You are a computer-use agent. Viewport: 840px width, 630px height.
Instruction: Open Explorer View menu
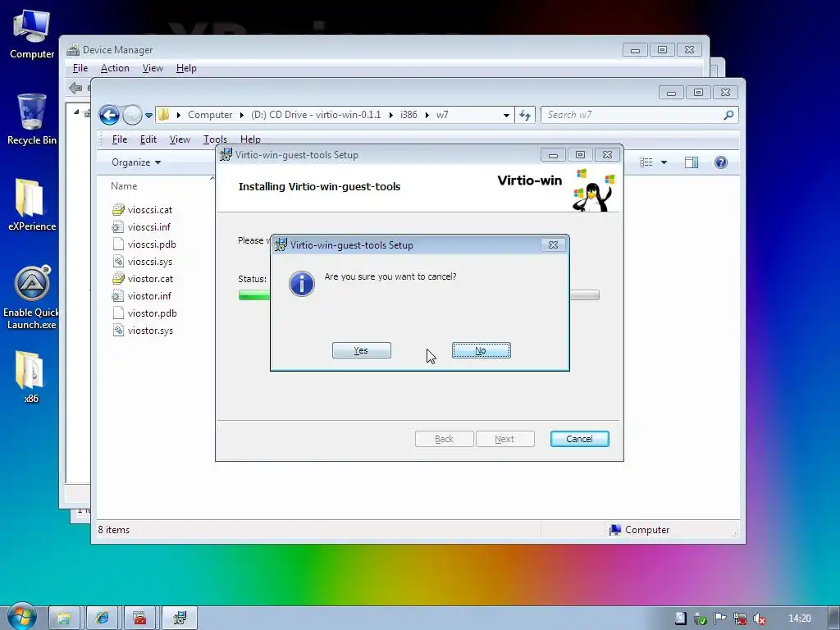point(180,139)
